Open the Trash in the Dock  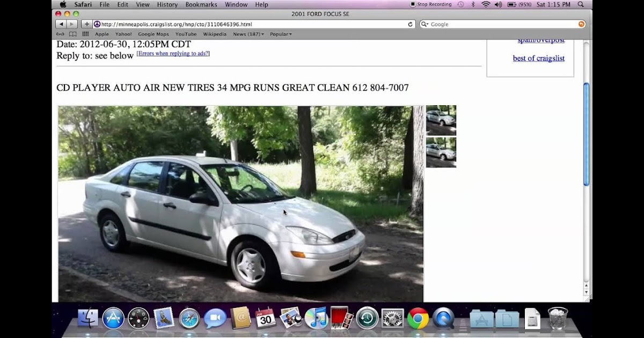pyautogui.click(x=558, y=318)
